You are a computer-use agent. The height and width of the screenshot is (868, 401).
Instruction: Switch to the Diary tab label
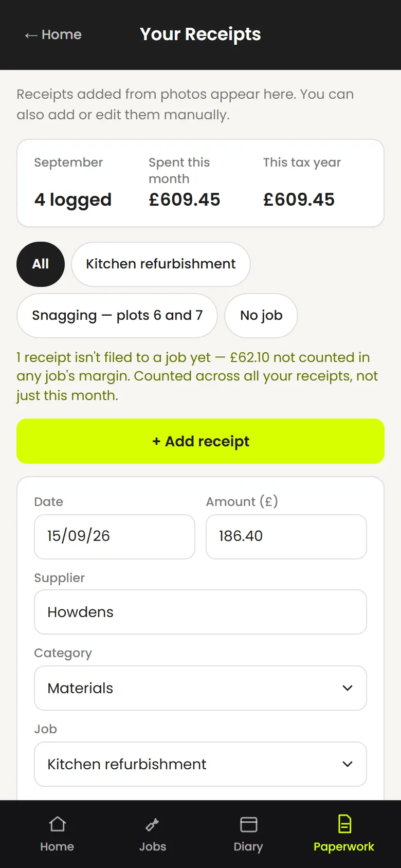(248, 846)
